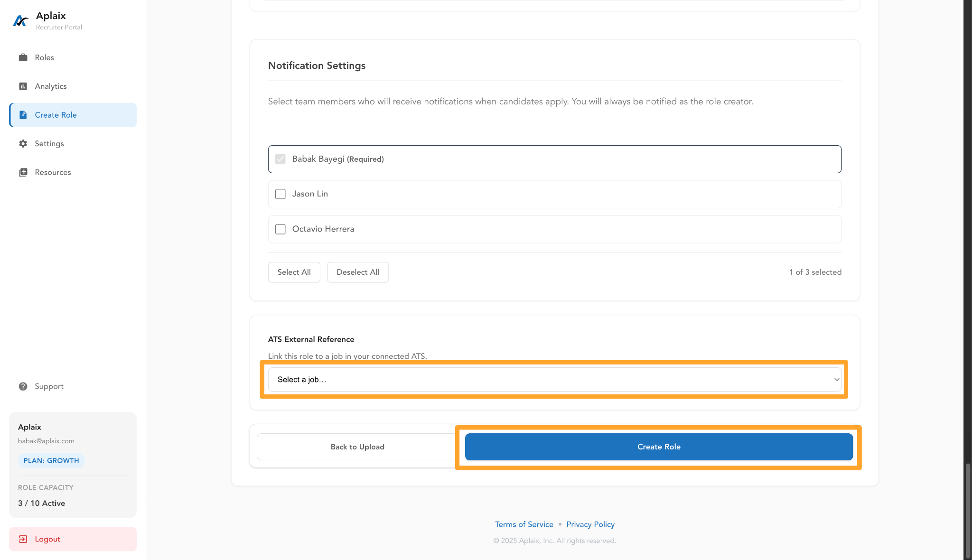Screen dimensions: 972x560
Task: Open the Roles page
Action: pos(73,57)
